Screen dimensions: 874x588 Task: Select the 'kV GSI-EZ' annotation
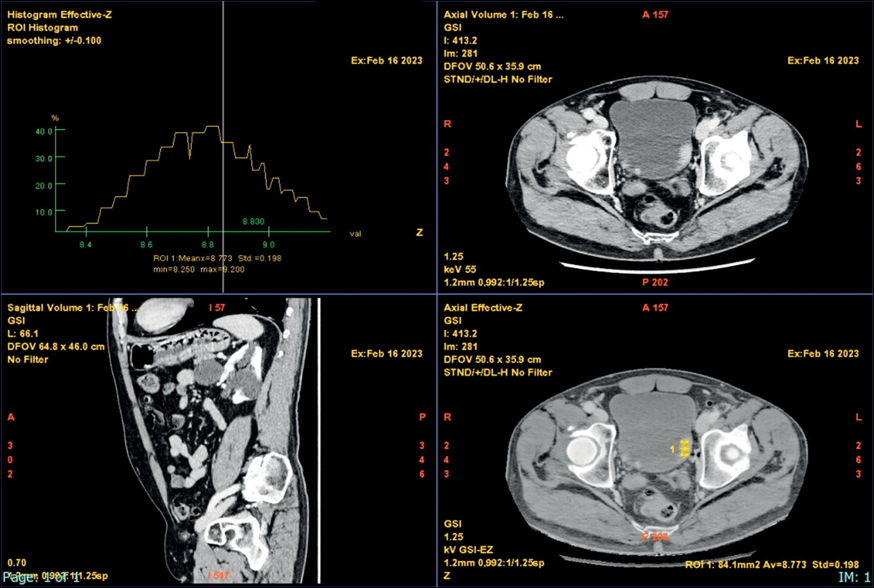(468, 550)
